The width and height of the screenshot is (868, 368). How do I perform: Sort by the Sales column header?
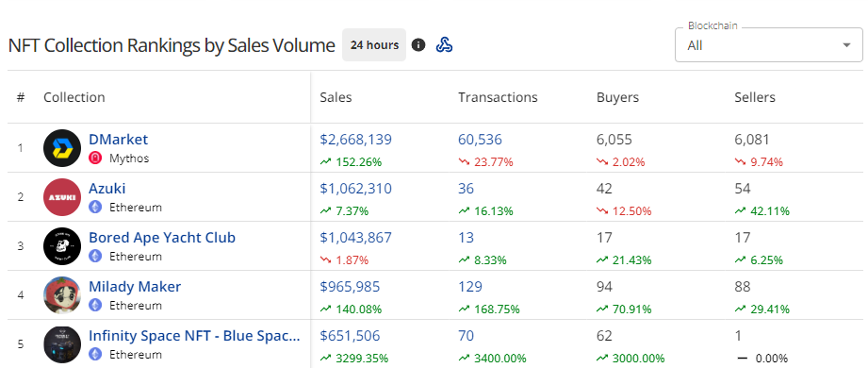[336, 97]
